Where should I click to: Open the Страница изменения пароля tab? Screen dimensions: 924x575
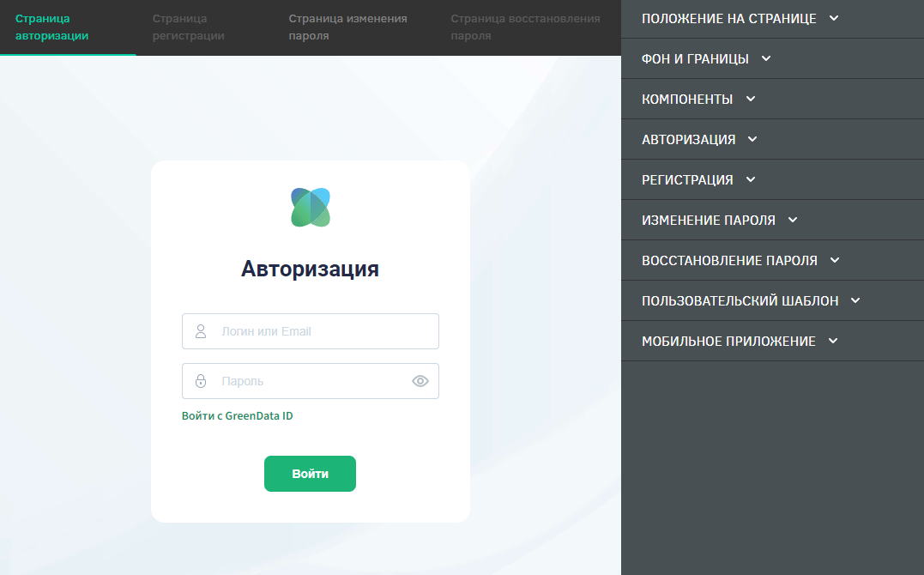(x=347, y=27)
